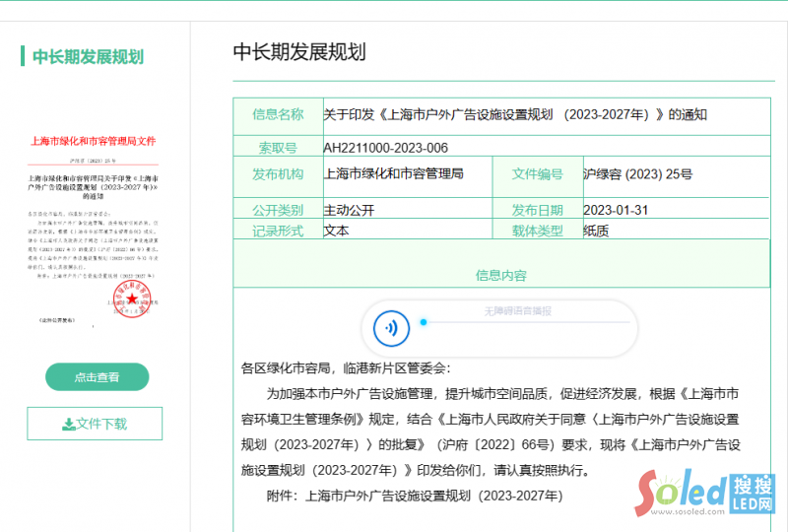This screenshot has width=788, height=532.
Task: Click document number 沪绿容 (2023) 25号
Action: [637, 174]
